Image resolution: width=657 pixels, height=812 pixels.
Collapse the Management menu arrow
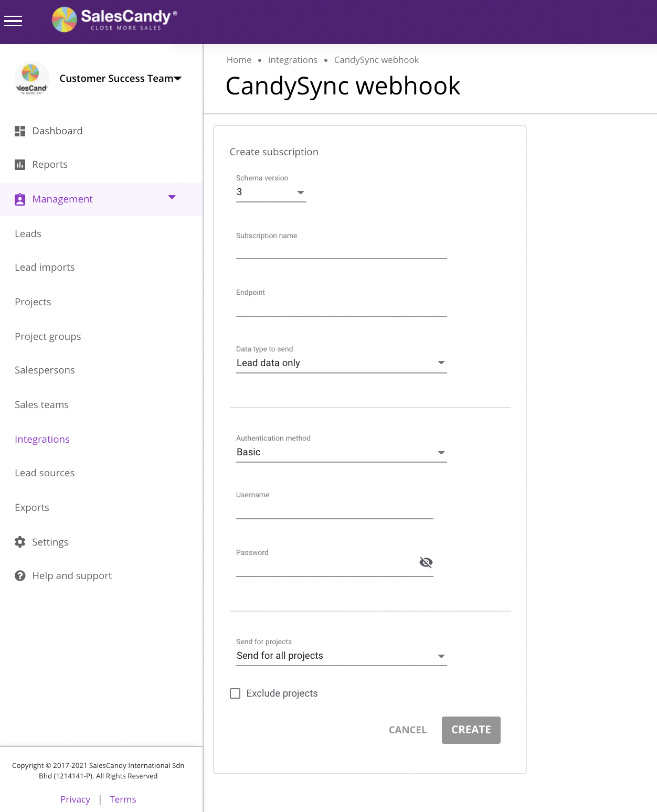coord(172,198)
